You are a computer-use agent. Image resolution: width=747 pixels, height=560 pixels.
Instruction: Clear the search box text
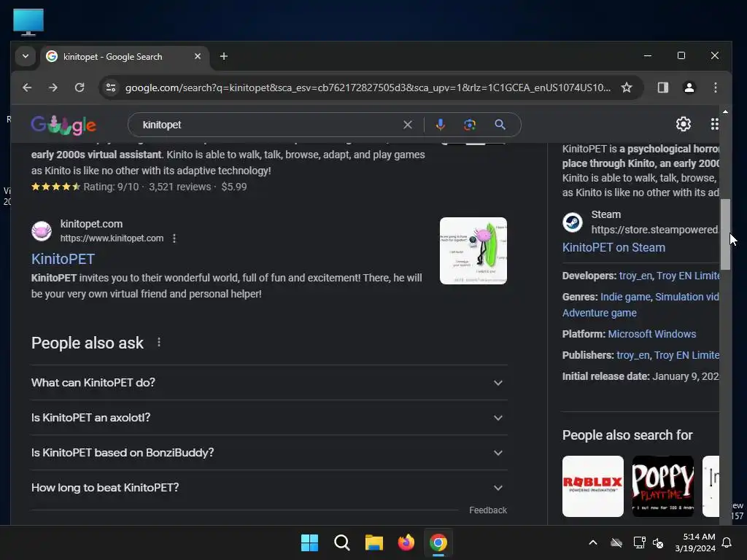click(x=408, y=125)
